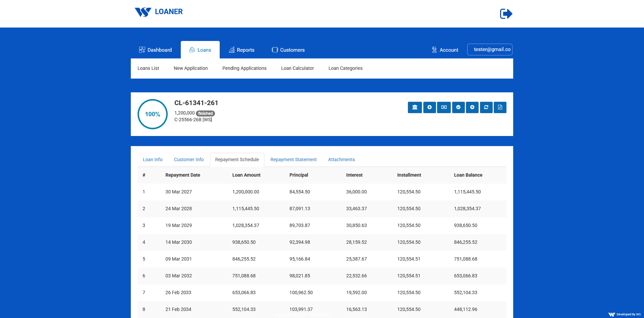The image size is (644, 318).
Task: Click loan balance 448,112.96
Action: 466,309
